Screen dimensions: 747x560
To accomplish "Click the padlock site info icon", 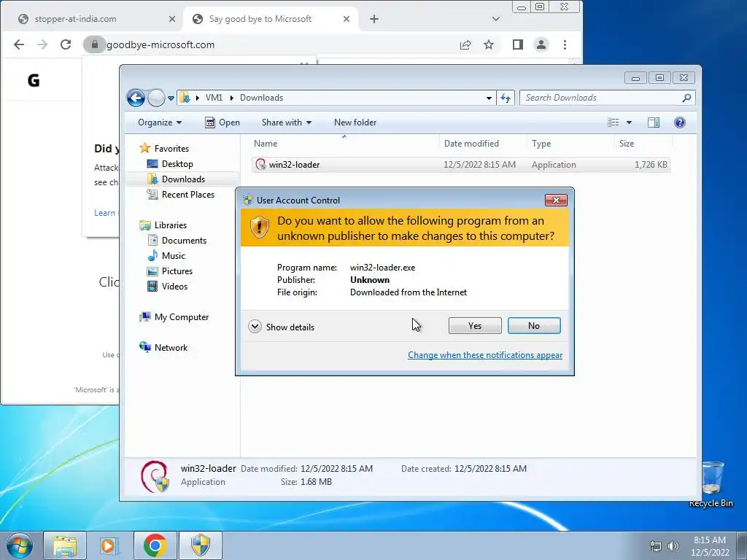I will coord(94,44).
